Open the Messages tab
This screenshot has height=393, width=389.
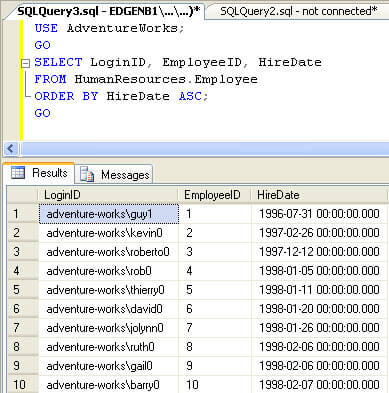[114, 174]
